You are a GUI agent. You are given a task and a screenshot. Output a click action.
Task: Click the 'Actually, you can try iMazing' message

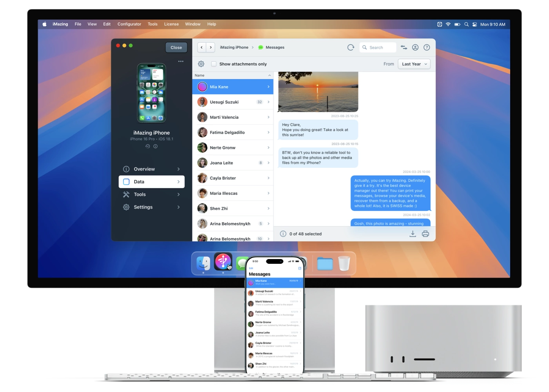[390, 193]
